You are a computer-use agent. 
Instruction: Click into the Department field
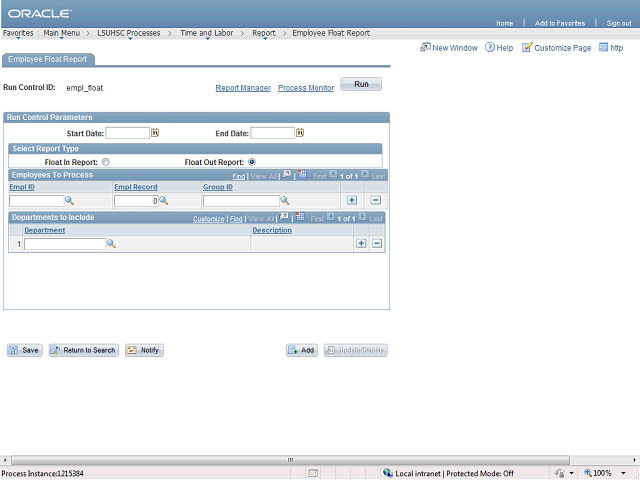coord(65,244)
